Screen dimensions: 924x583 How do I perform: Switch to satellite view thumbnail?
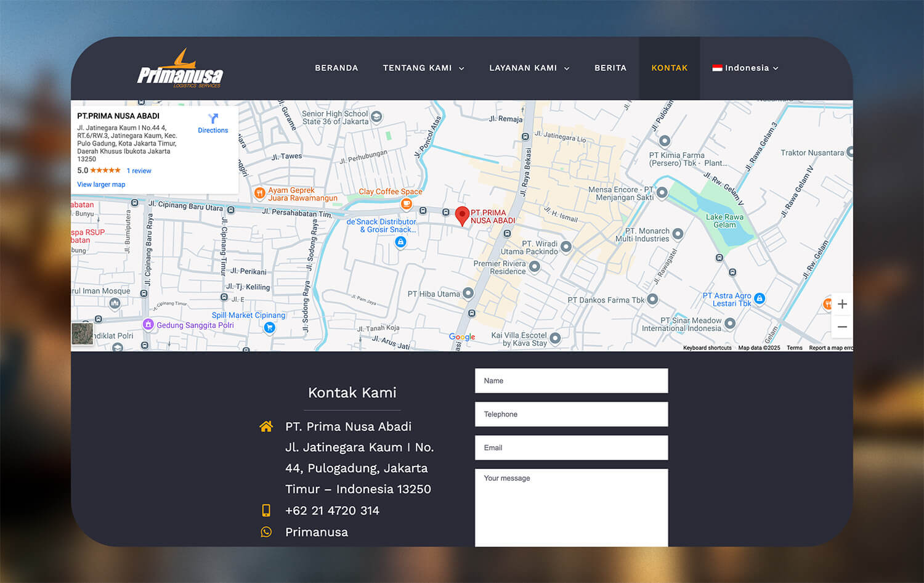tap(83, 334)
